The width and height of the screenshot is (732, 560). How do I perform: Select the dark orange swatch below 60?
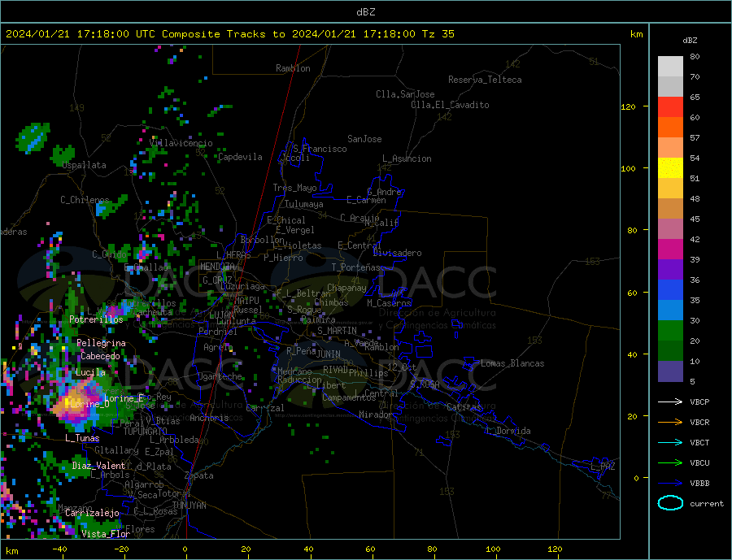(670, 127)
